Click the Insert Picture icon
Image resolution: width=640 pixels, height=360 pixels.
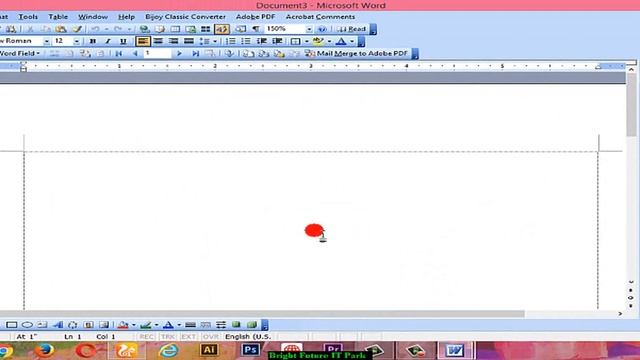click(104, 325)
